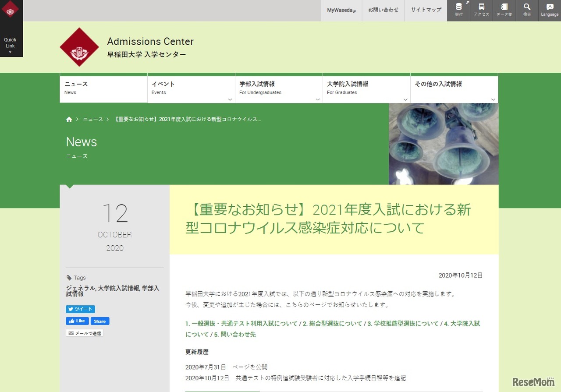
Task: Open the ニュース section dropdown chevron
Action: 142,99
